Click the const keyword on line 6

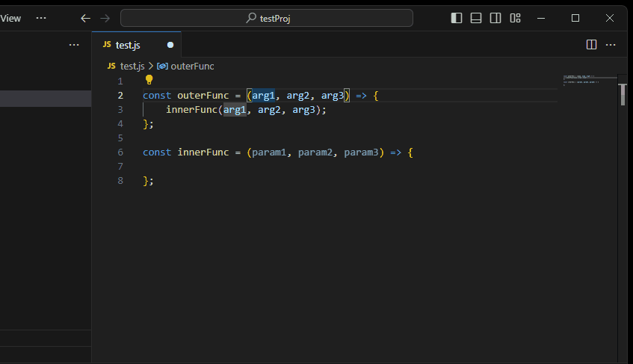(157, 152)
